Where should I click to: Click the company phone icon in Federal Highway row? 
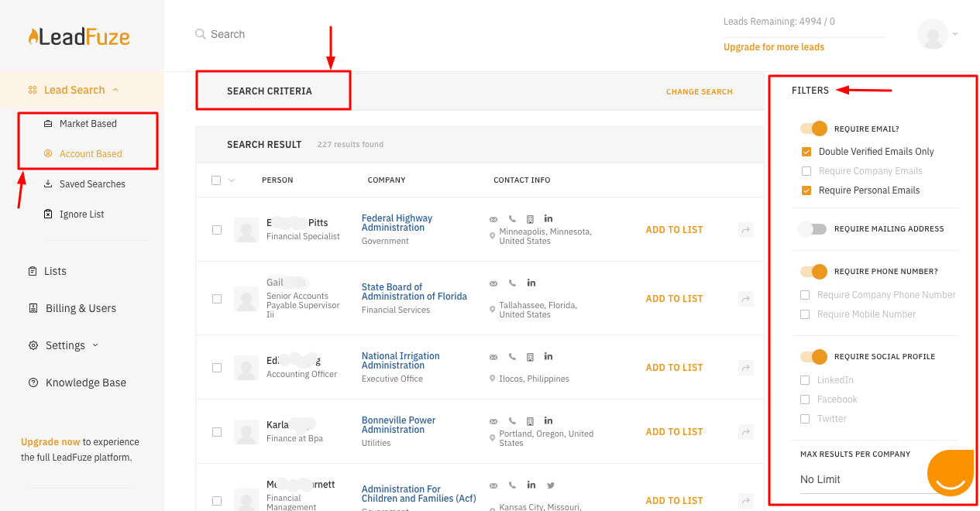[530, 219]
